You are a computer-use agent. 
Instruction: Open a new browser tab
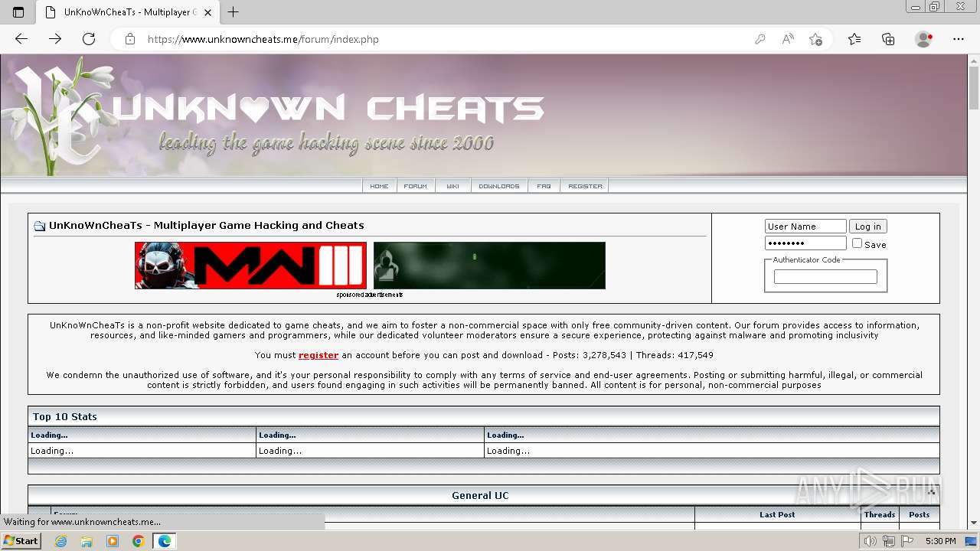click(234, 12)
